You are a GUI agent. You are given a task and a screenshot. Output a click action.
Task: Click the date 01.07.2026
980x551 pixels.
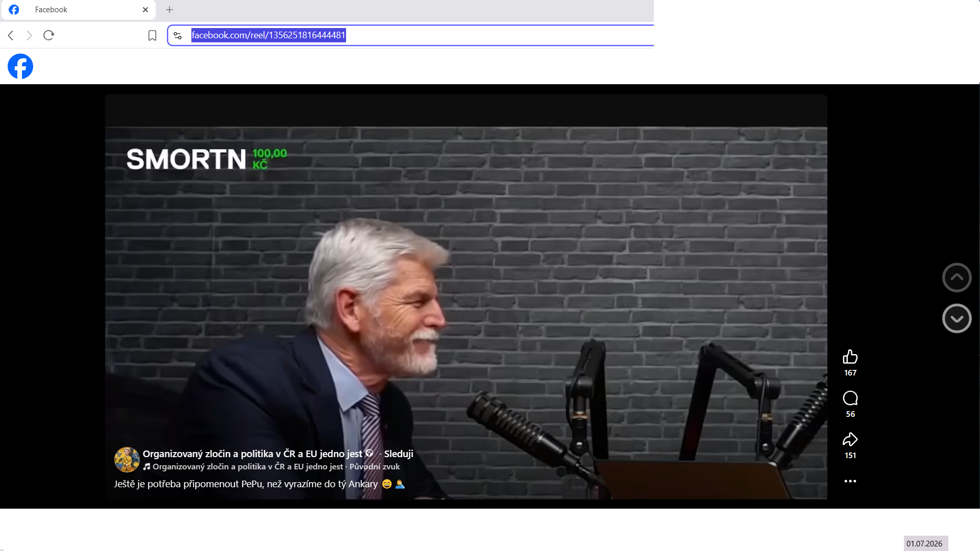pyautogui.click(x=924, y=544)
